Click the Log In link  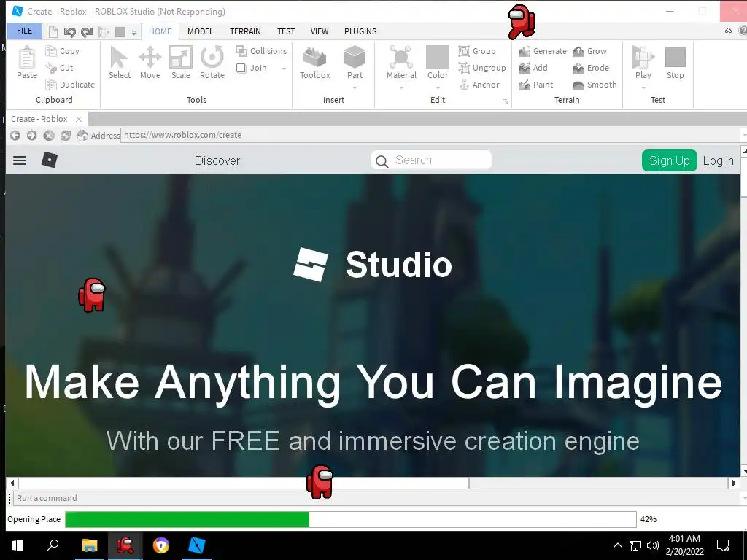718,160
